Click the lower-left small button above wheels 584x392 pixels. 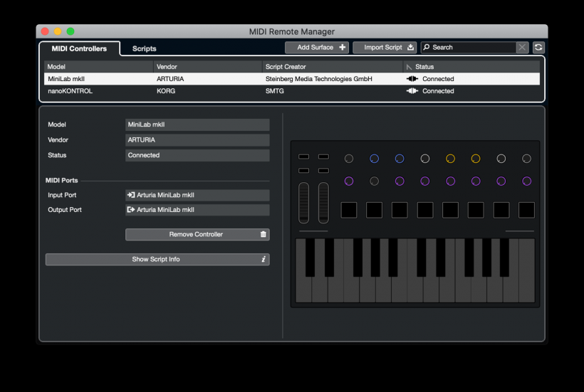303,170
